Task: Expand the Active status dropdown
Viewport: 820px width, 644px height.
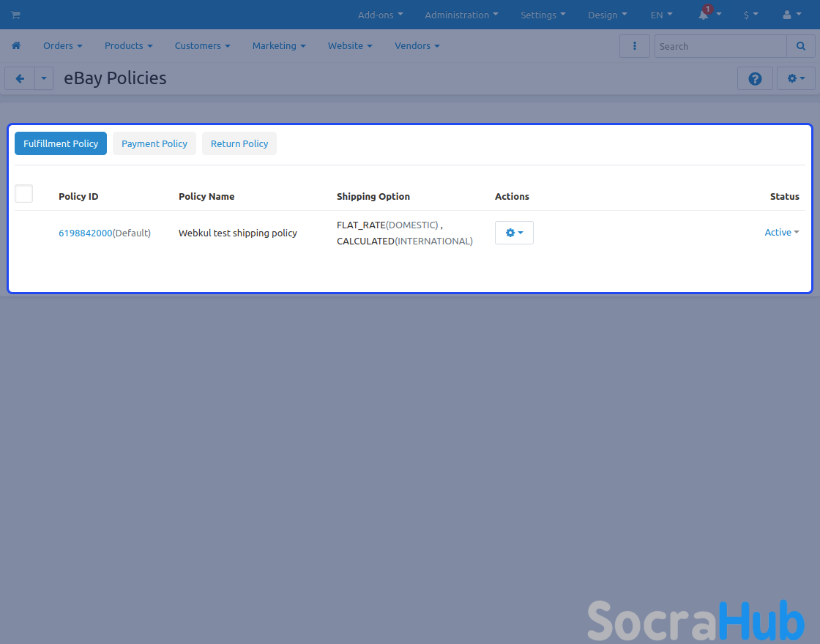Action: [x=781, y=232]
